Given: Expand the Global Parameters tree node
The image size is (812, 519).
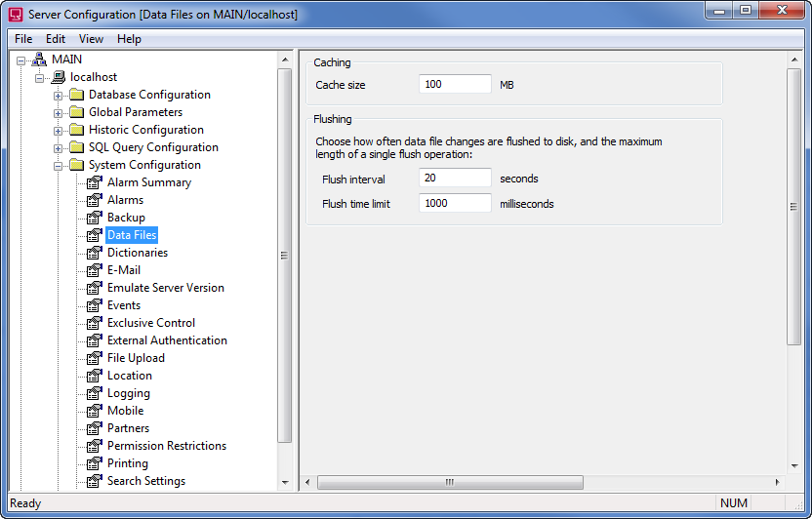Looking at the screenshot, I should point(59,112).
